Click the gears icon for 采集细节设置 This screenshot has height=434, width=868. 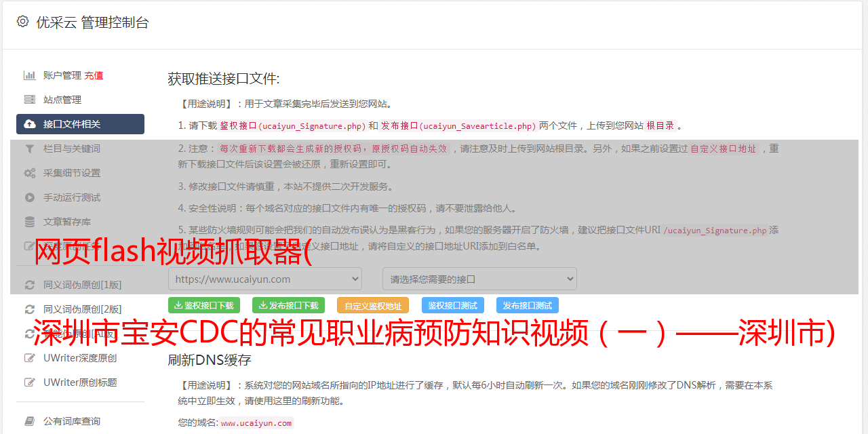pos(30,173)
